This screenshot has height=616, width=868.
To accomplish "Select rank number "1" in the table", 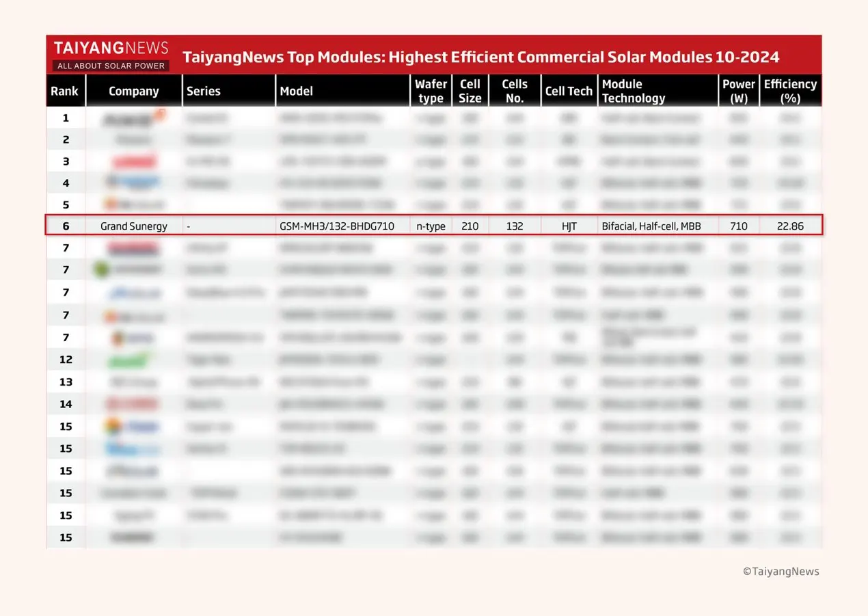I will (x=66, y=118).
